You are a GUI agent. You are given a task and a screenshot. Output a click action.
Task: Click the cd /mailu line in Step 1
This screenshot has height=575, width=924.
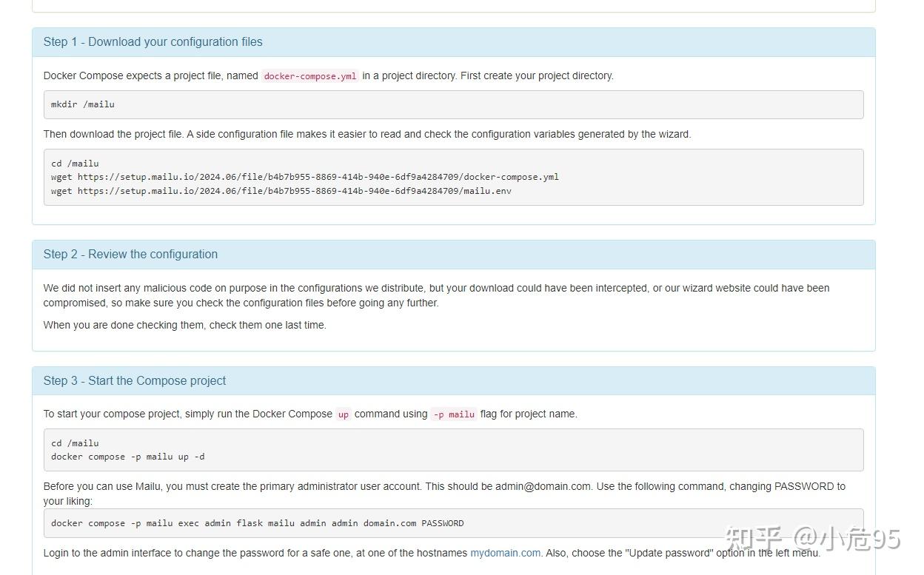click(75, 164)
